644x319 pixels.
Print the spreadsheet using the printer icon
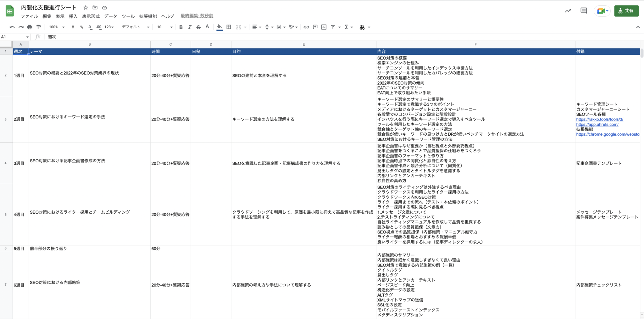pos(30,27)
